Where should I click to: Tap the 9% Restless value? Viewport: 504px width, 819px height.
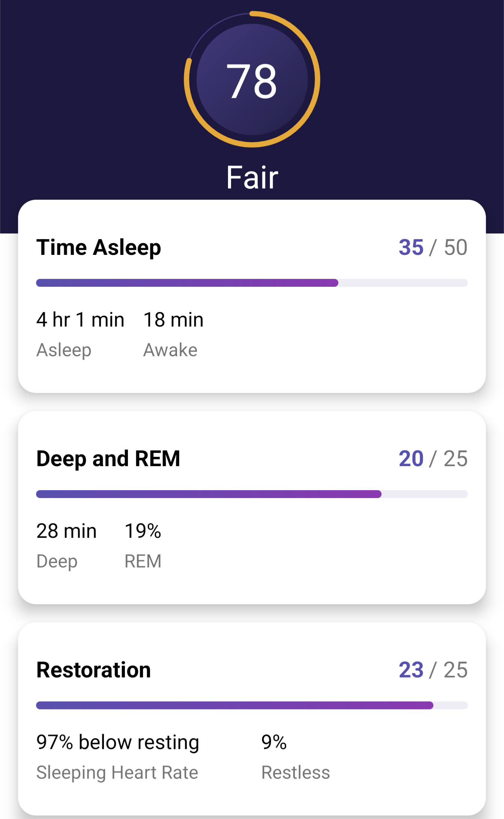(x=274, y=742)
